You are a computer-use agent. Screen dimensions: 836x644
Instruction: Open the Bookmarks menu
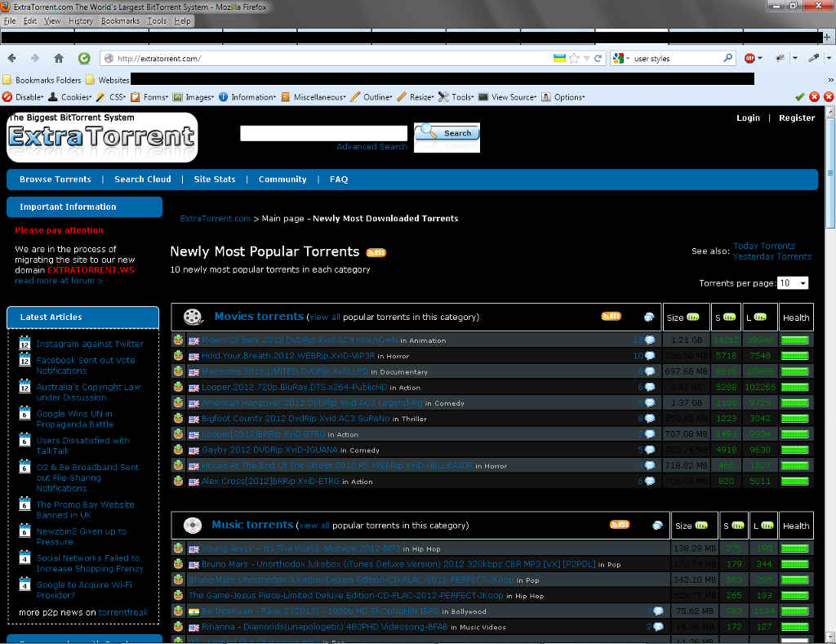[120, 20]
